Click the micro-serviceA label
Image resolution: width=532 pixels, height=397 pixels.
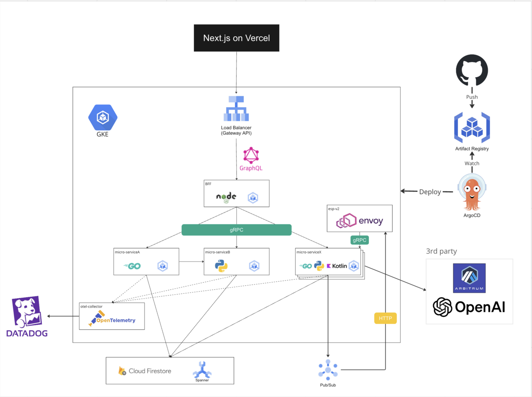(x=128, y=252)
